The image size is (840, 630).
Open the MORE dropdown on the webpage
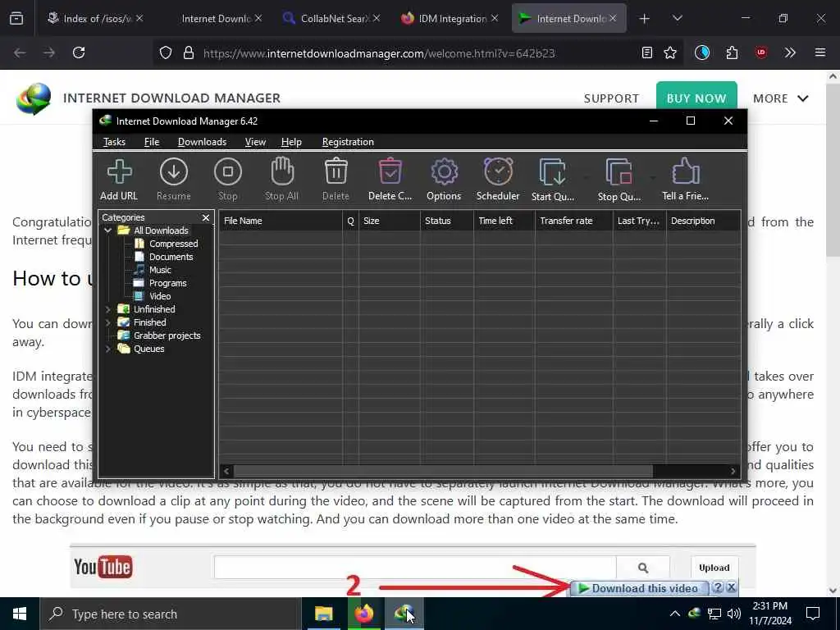781,98
